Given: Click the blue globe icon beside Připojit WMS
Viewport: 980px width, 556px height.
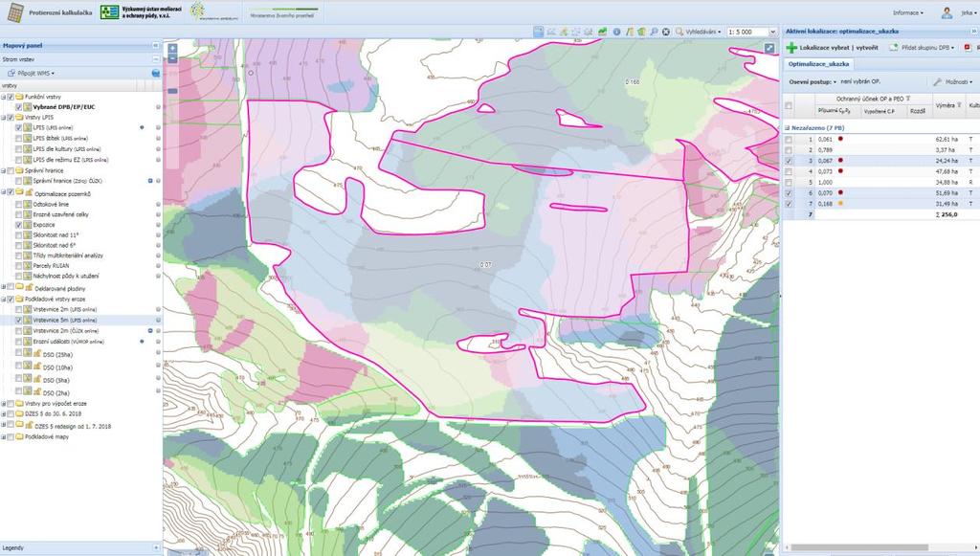Looking at the screenshot, I should [156, 73].
